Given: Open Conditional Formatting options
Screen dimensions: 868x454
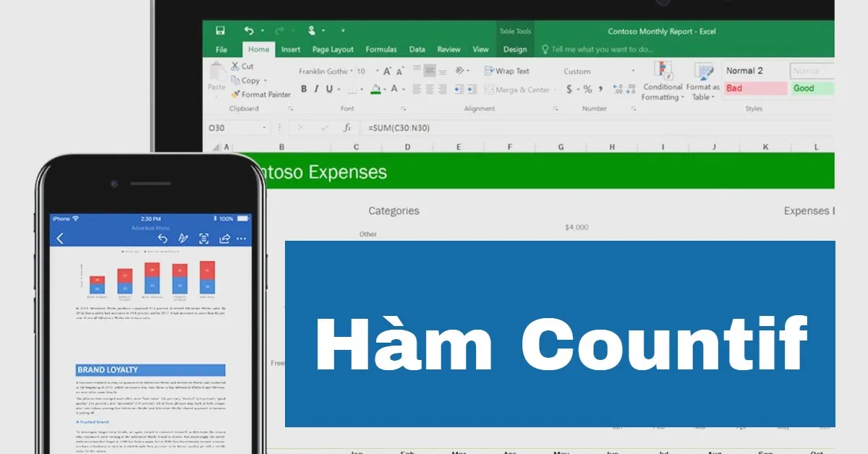Looking at the screenshot, I should click(x=662, y=83).
